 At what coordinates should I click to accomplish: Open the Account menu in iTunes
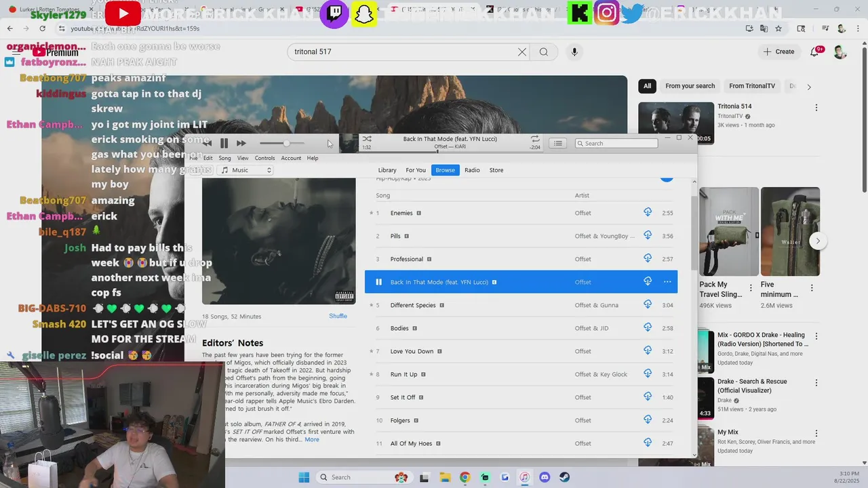(x=291, y=158)
